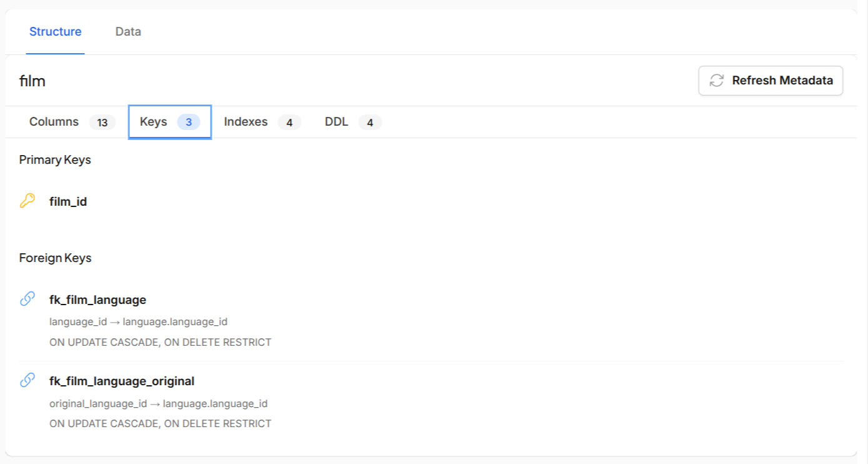This screenshot has height=464, width=868.
Task: Switch to the Data tab
Action: click(127, 31)
